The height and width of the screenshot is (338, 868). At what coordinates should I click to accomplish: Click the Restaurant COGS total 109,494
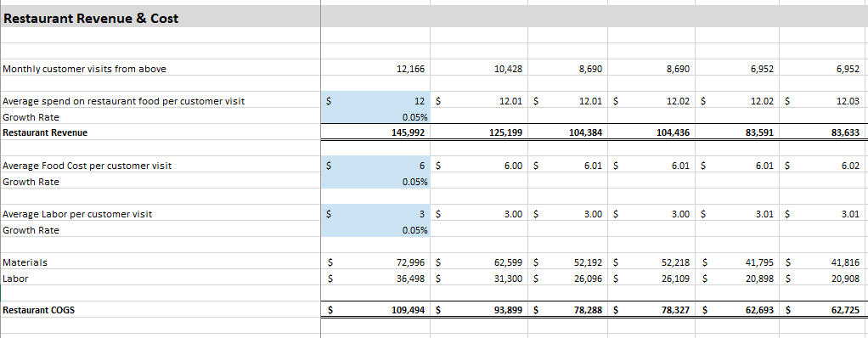[x=375, y=310]
